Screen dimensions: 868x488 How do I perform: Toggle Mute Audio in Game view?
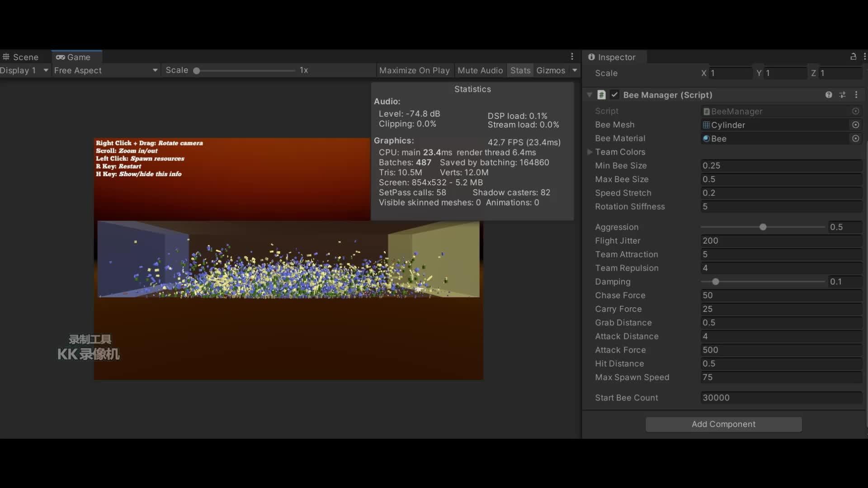coord(480,70)
